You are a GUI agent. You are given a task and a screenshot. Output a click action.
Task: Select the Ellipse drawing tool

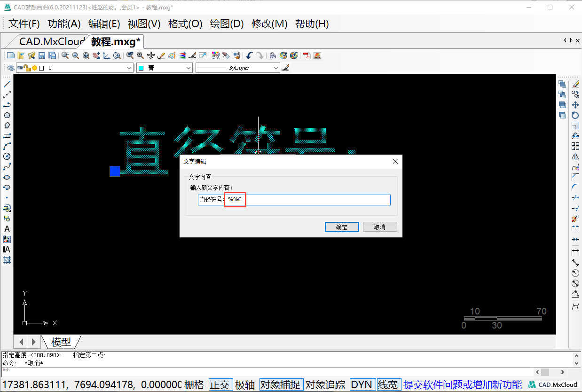(7, 177)
